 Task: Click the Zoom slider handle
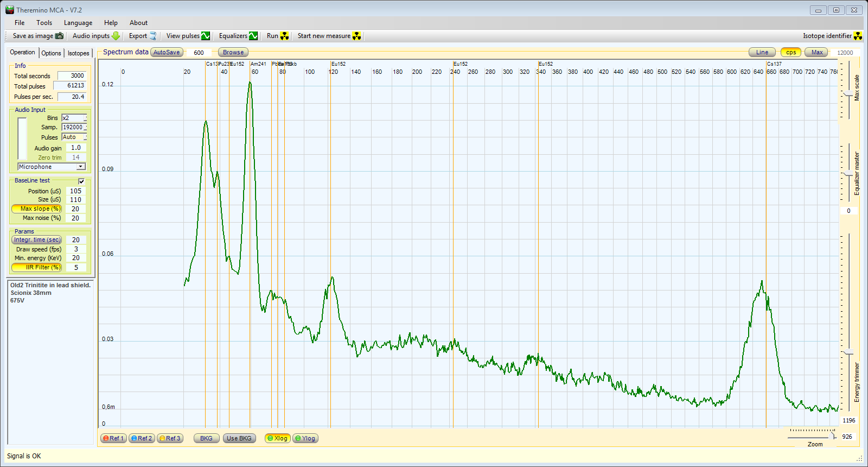pos(833,436)
